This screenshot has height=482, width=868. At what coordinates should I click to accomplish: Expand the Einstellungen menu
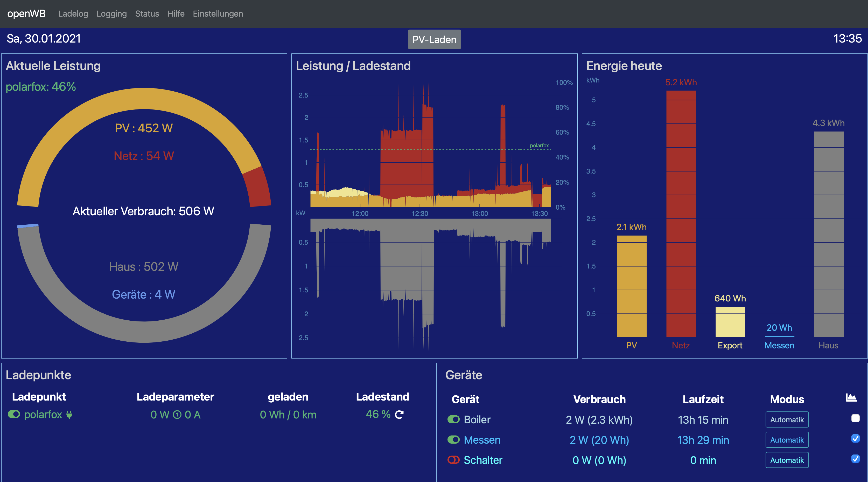pyautogui.click(x=218, y=14)
